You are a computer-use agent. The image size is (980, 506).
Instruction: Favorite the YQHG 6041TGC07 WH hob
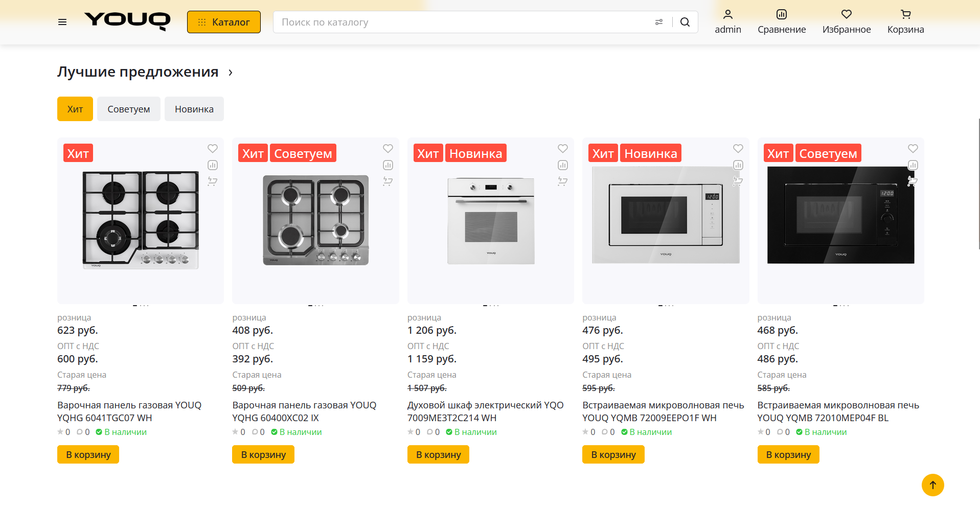tap(213, 148)
